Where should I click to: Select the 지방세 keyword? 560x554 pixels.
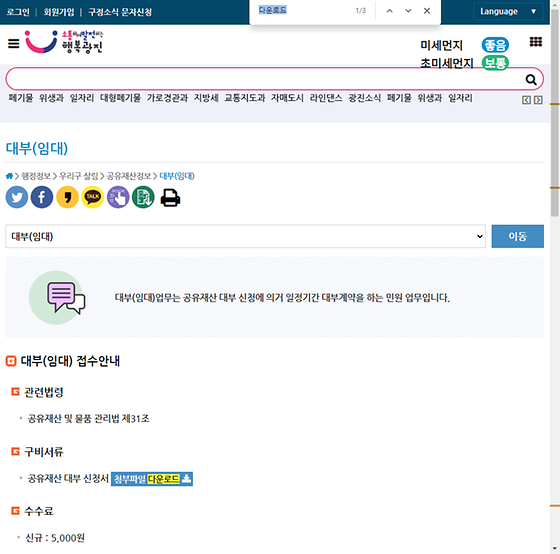[206, 98]
